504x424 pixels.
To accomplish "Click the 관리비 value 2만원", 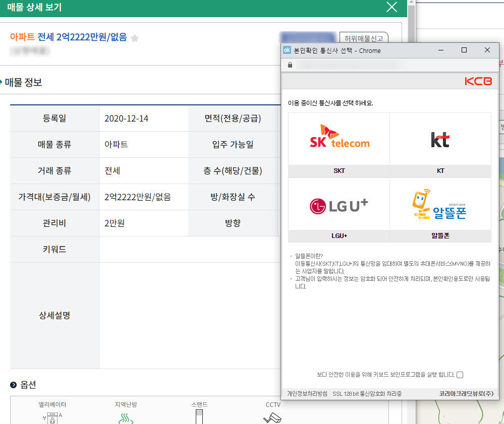I will coord(115,223).
